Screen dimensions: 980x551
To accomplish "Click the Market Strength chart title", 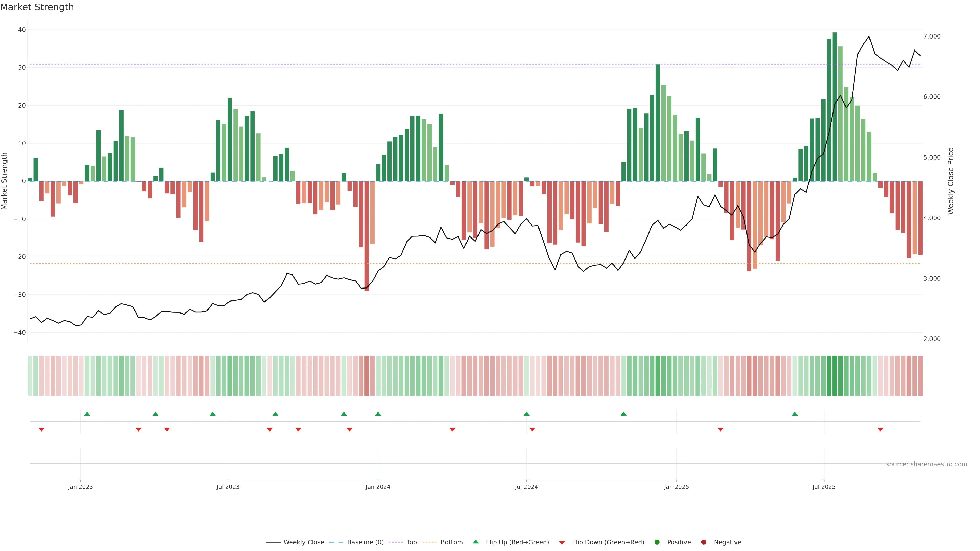I will click(x=37, y=7).
